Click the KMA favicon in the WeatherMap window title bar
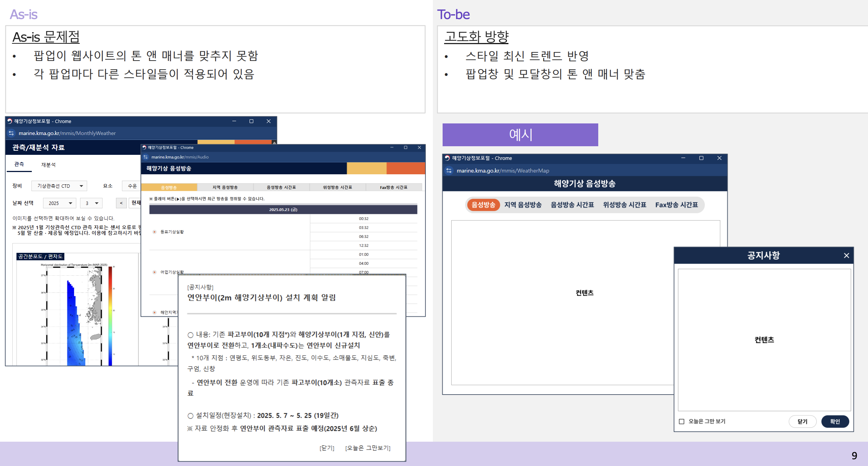868x466 pixels. coord(447,158)
